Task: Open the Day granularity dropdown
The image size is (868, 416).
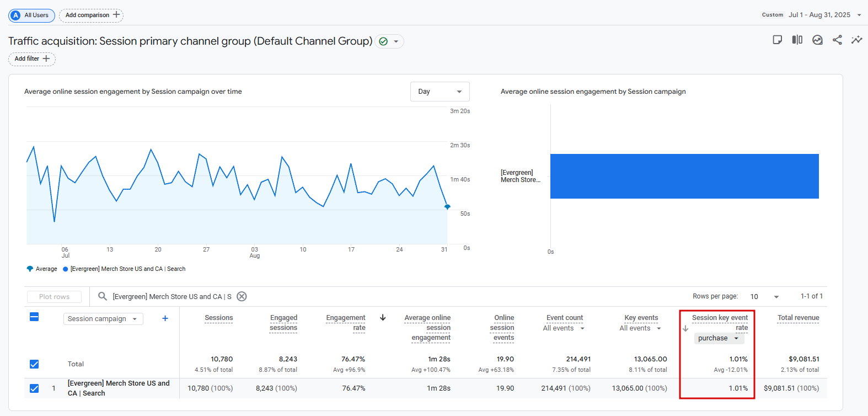Action: [440, 92]
